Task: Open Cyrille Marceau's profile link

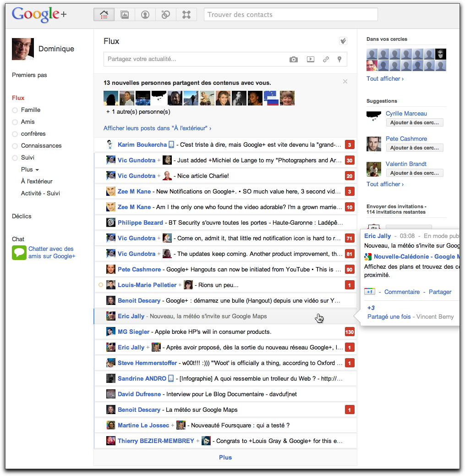Action: coord(406,114)
